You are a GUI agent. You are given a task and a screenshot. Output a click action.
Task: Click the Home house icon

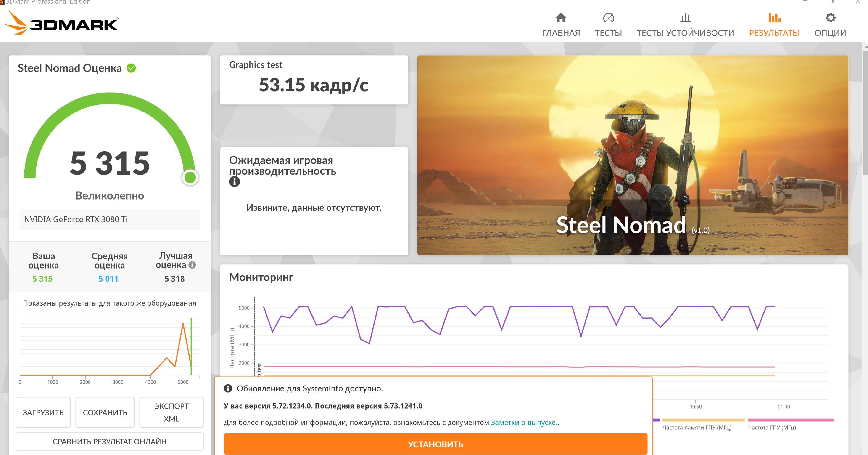tap(561, 18)
